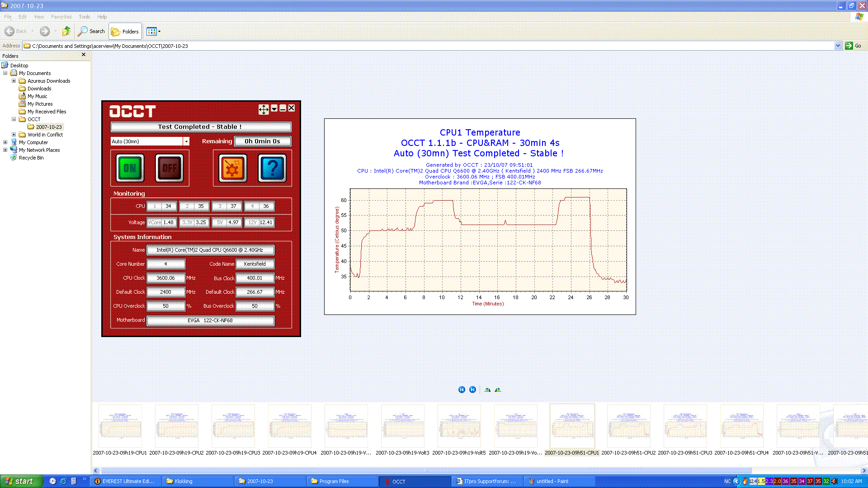Open the Start menu
868x488 pixels.
[21, 481]
